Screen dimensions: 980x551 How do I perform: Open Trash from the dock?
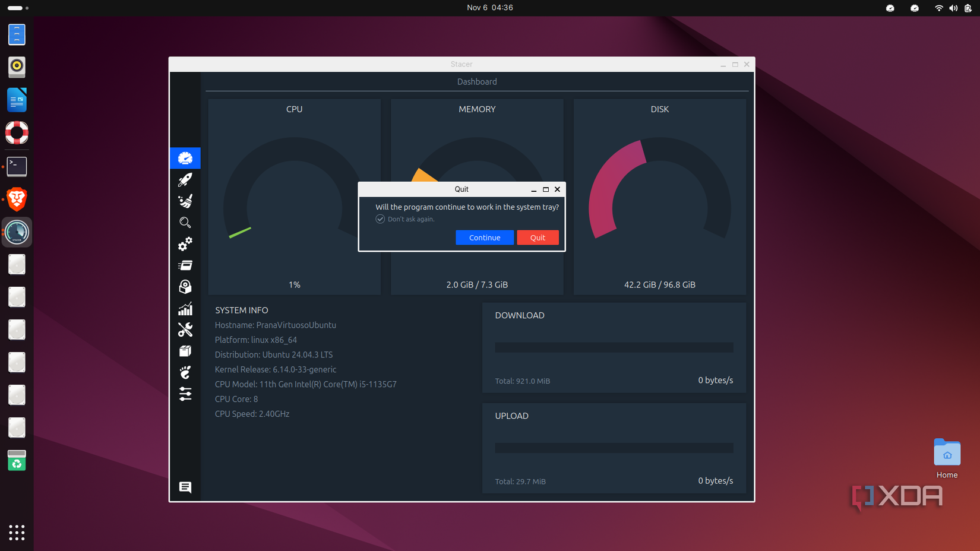coord(17,460)
